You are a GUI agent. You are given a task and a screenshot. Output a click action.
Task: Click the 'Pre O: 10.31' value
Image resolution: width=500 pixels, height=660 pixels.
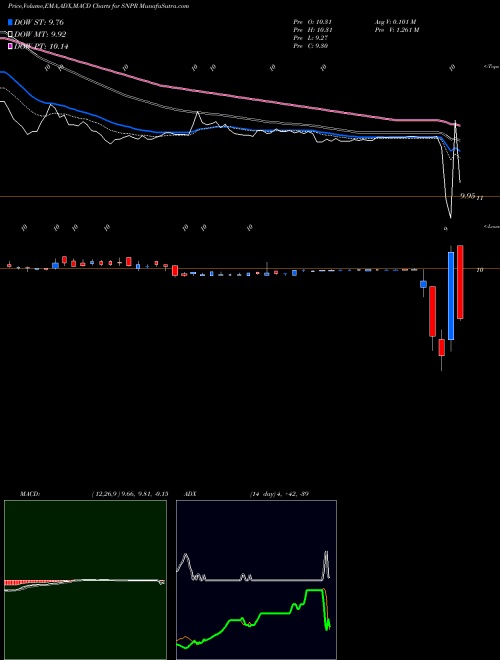313,22
